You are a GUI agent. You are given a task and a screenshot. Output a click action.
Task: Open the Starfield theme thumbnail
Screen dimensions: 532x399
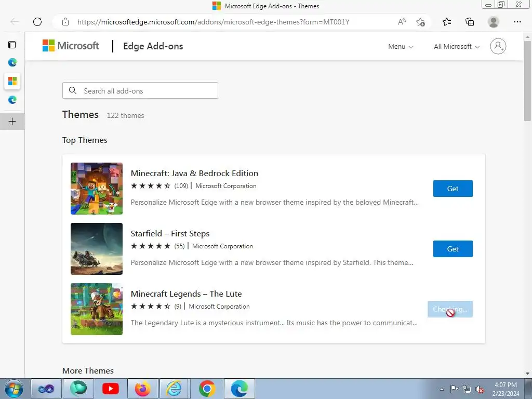tap(97, 249)
